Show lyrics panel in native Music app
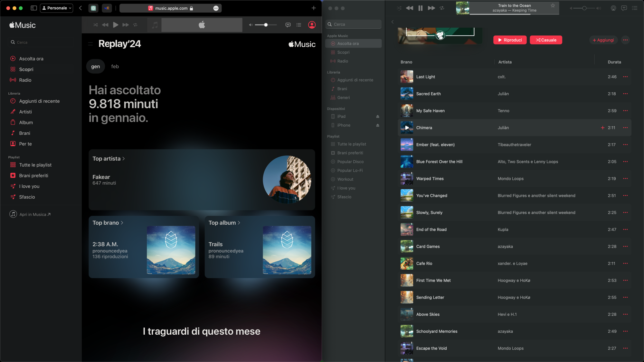Viewport: 644px width, 362px height. [624, 8]
